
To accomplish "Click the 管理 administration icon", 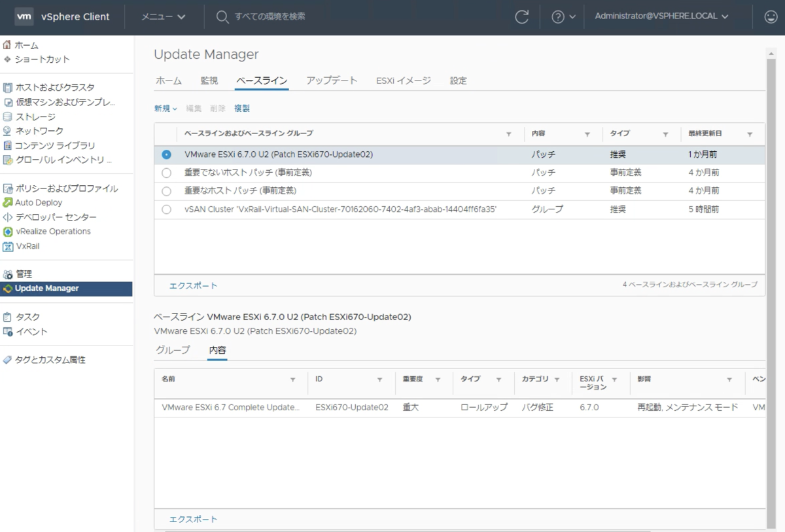I will tap(8, 274).
